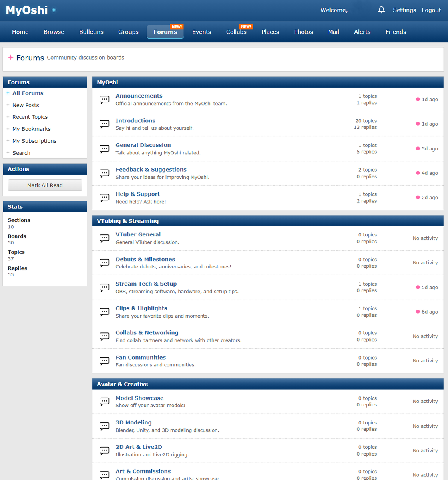Click the Debuts & Milestones board bubble icon
The width and height of the screenshot is (448, 480).
(104, 263)
